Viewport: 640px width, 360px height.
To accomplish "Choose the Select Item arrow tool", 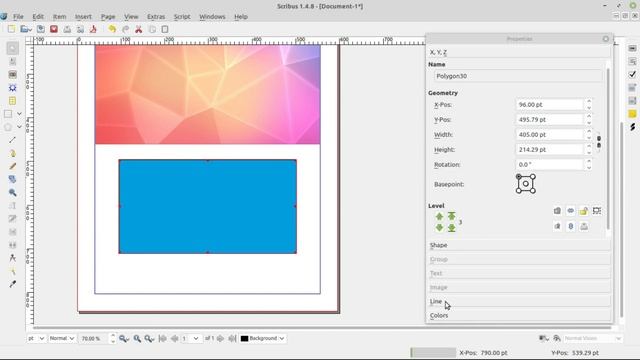I will [13, 48].
